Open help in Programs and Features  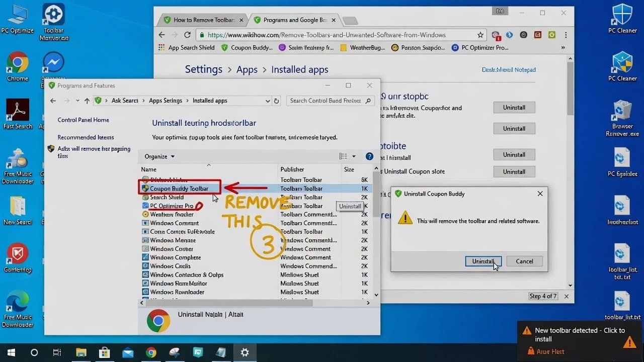point(369,156)
